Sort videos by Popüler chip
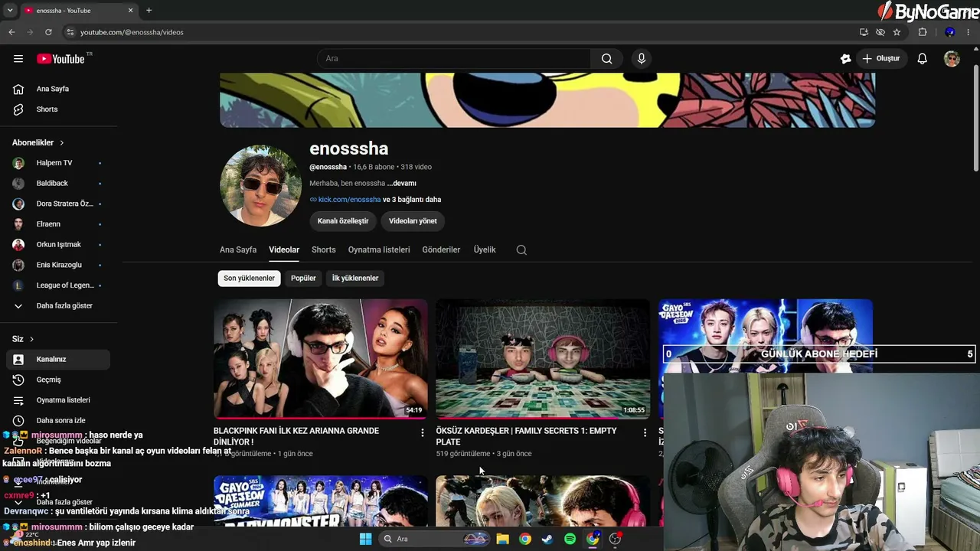980x551 pixels. [303, 279]
